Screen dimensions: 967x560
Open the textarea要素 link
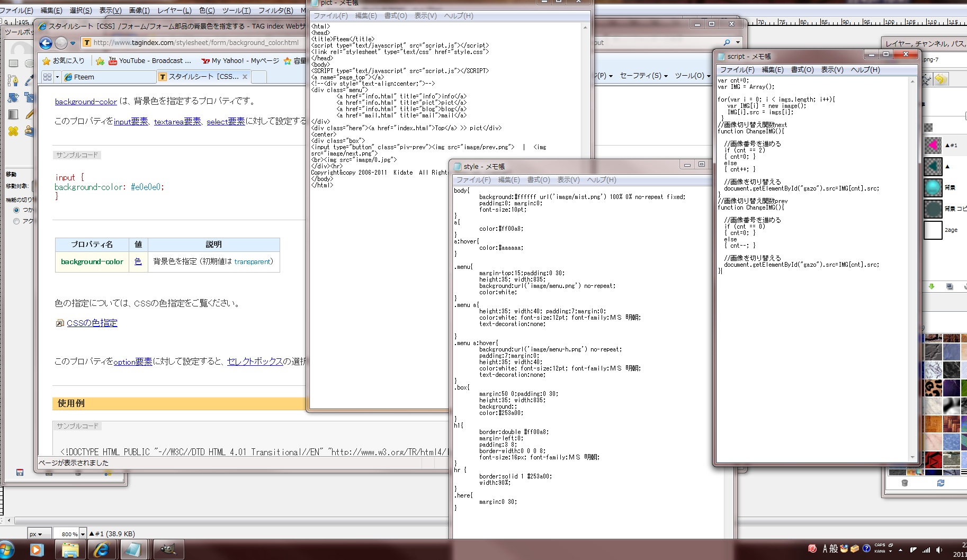tap(177, 122)
